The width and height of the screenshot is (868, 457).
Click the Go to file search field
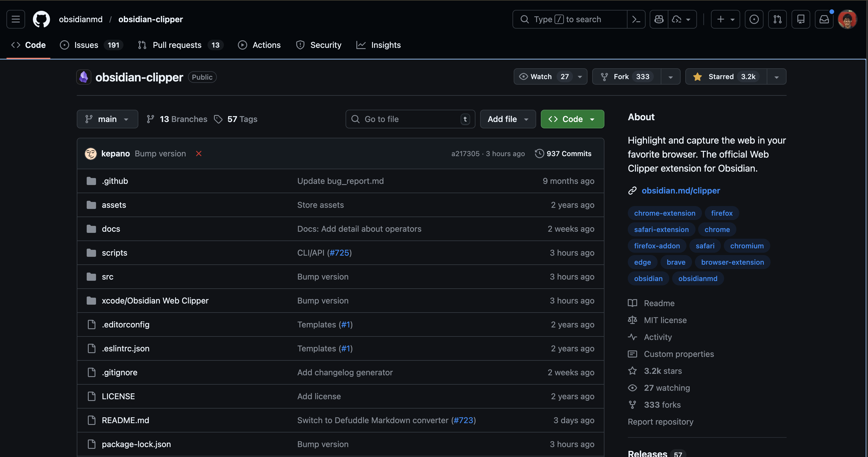point(410,119)
